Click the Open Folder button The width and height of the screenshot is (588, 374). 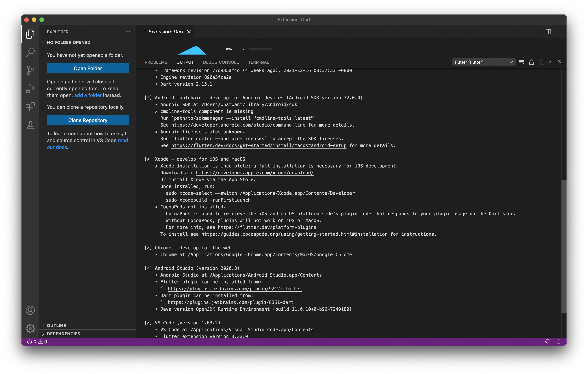(x=88, y=68)
